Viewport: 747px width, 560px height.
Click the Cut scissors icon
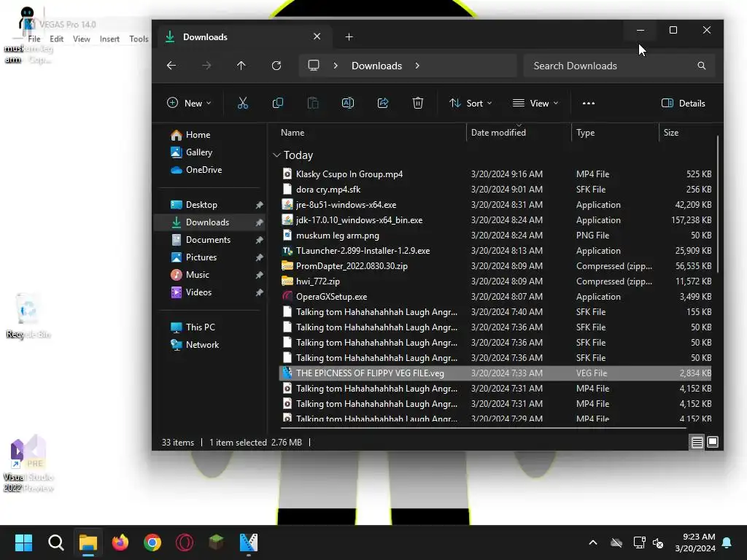[243, 103]
